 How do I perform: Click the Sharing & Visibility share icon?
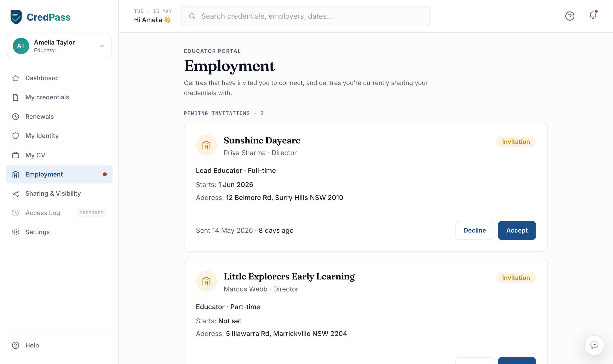tap(16, 193)
